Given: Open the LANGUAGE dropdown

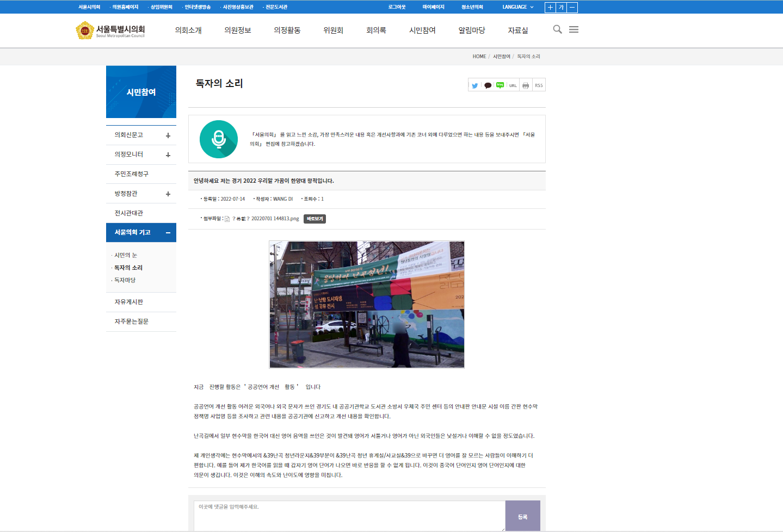Looking at the screenshot, I should [517, 7].
